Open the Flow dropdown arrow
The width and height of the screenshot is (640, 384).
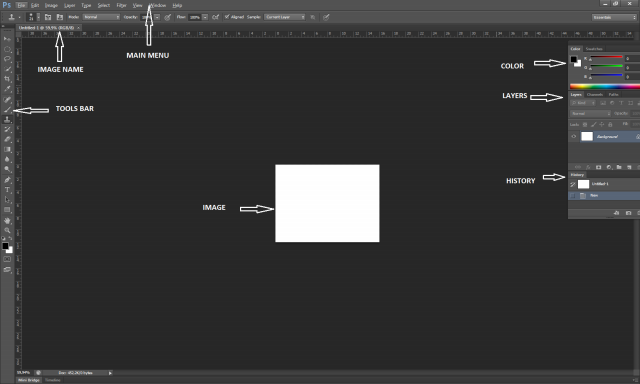205,17
